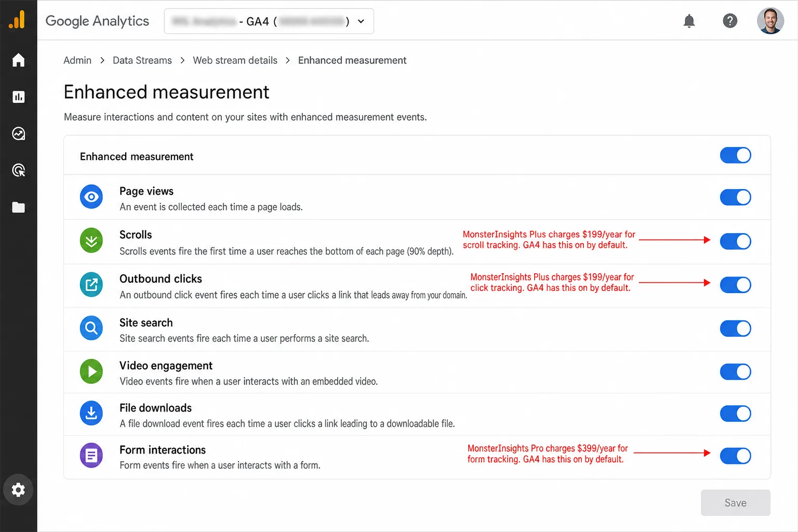This screenshot has width=798, height=532.
Task: Open Advertising icon in the sidebar
Action: tap(18, 170)
